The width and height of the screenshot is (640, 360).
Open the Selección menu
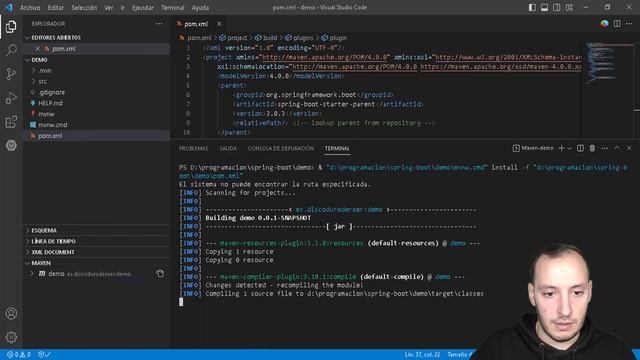tap(84, 8)
